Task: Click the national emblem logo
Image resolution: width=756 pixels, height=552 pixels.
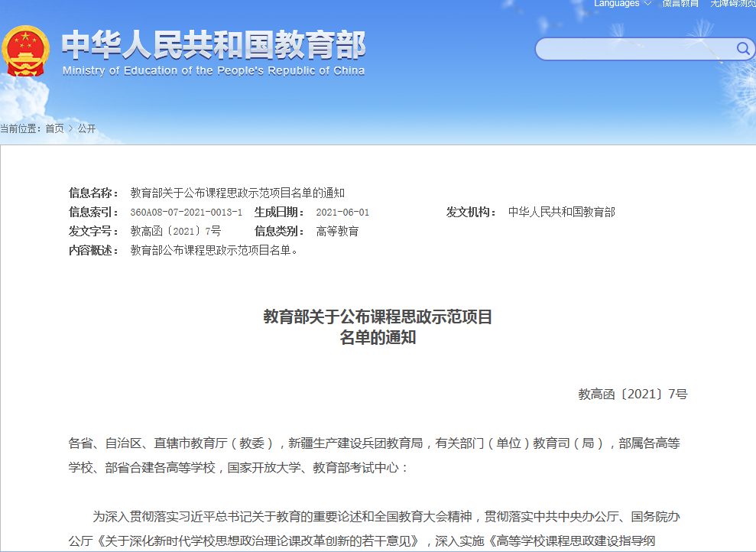Action: point(25,50)
